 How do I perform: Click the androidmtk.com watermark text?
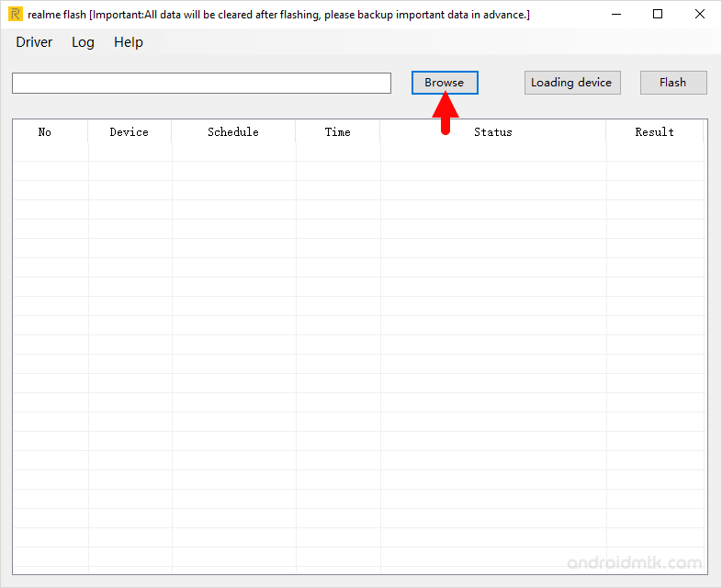click(635, 563)
